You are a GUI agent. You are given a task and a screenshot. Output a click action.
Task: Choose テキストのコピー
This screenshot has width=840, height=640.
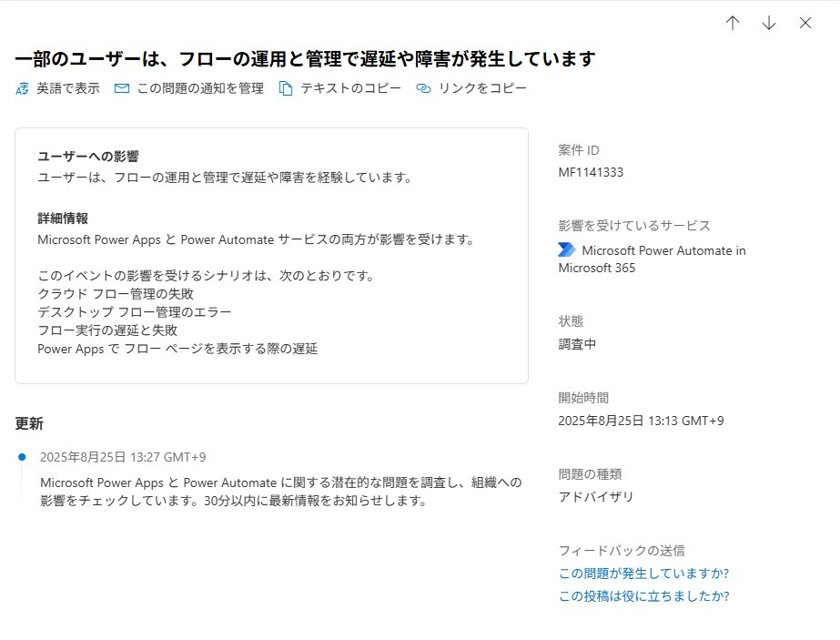click(x=350, y=88)
